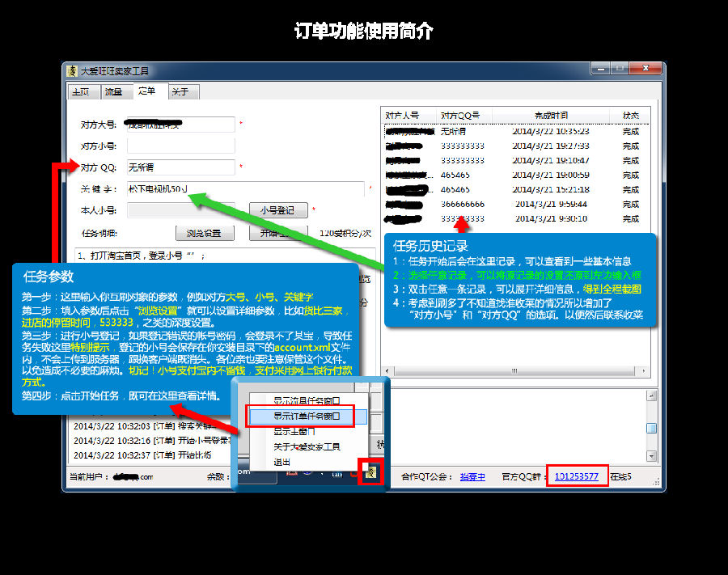This screenshot has width=728, height=575.
Task: Choose 退出 from tray menu
Action: click(x=282, y=462)
